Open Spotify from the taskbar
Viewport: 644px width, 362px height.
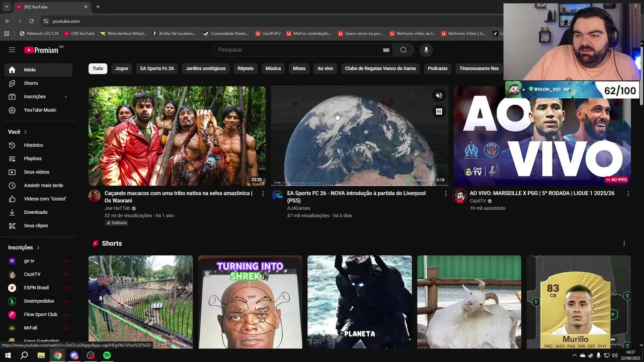[107, 355]
